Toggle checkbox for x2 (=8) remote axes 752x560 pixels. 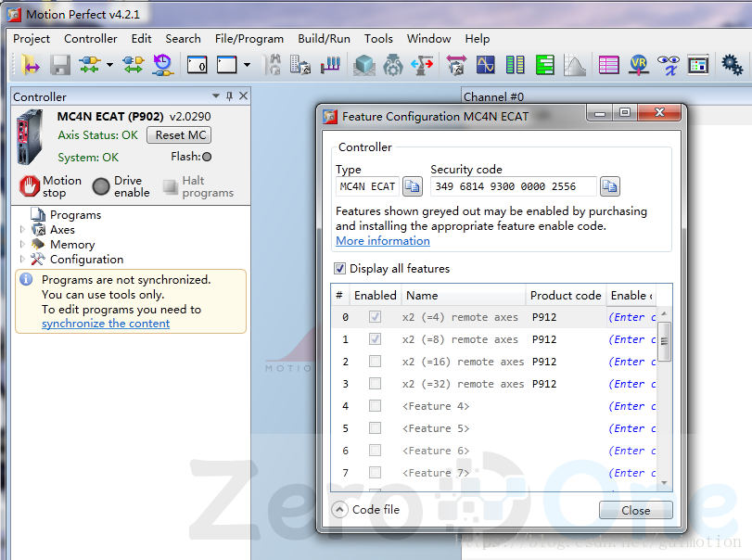click(375, 339)
